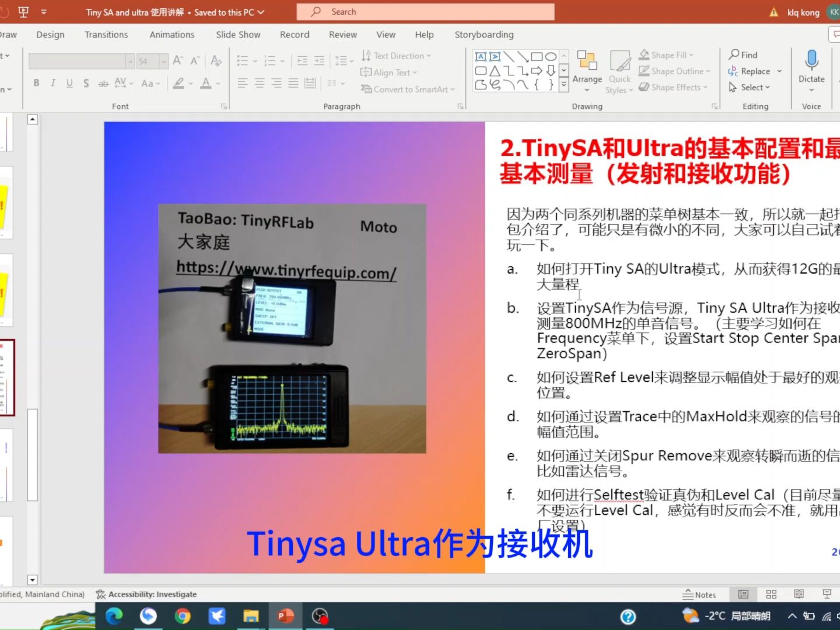Image resolution: width=840 pixels, height=630 pixels.
Task: Open the Character Spacing AV dropdown
Action: pos(124,83)
